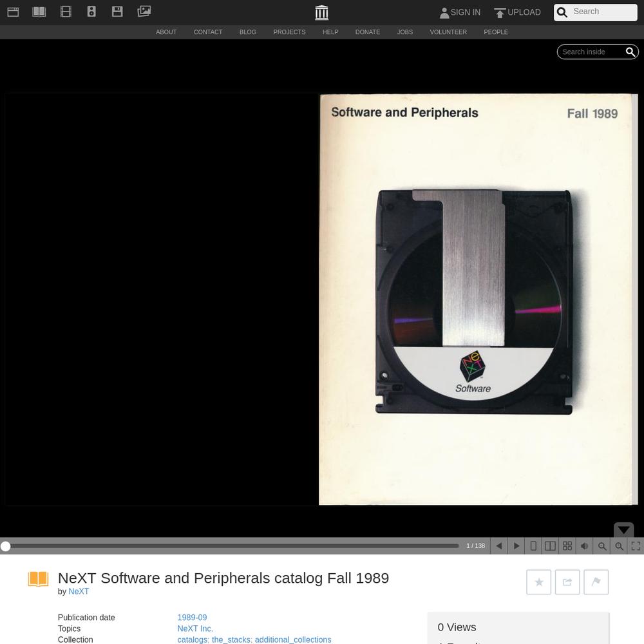Share this catalog item
This screenshot has height=644, width=644.
(567, 582)
